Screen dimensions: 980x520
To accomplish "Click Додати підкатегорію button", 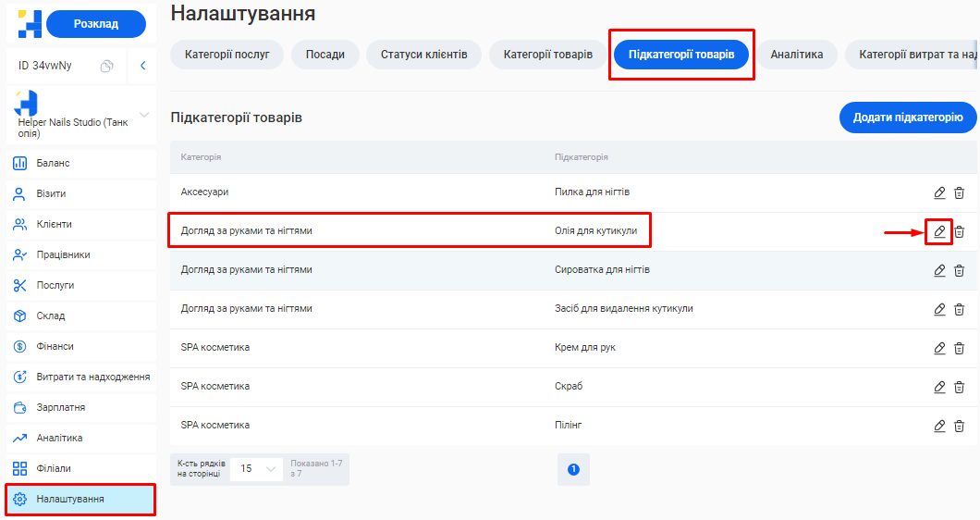I will point(907,118).
